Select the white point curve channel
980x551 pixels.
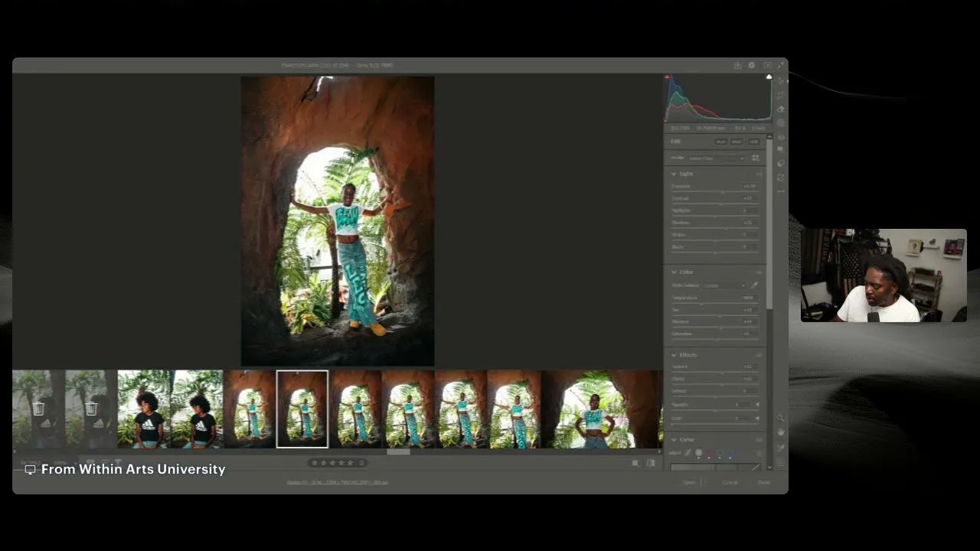[x=698, y=452]
